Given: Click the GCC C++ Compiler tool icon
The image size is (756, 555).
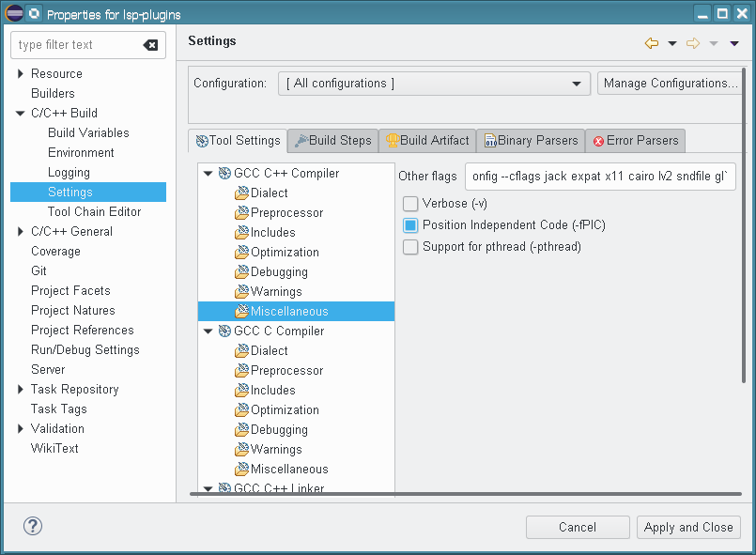Looking at the screenshot, I should [224, 174].
